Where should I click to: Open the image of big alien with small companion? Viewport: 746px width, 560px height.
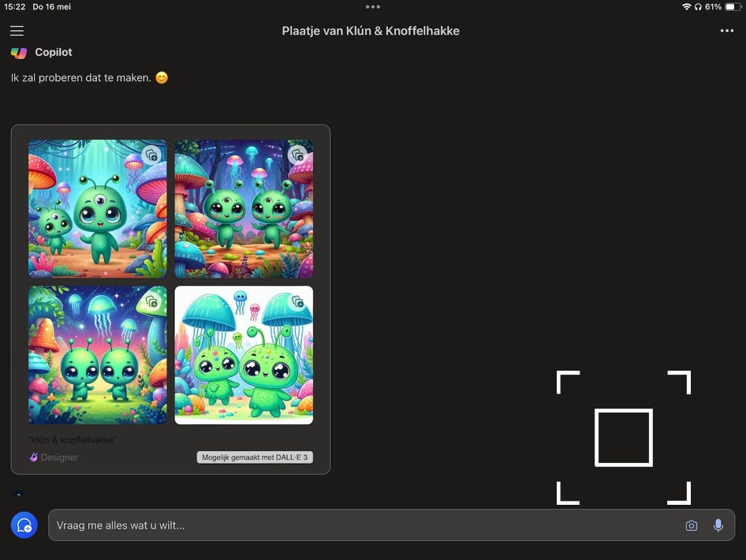click(98, 208)
